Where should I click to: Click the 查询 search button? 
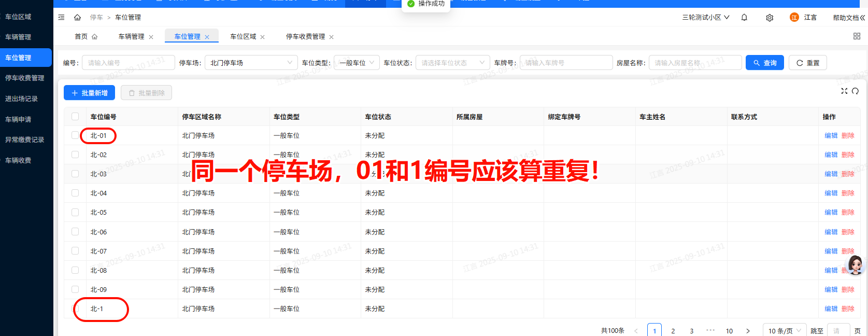[765, 63]
